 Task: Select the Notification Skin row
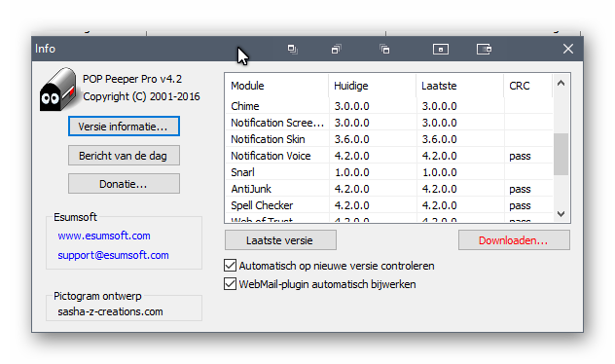click(389, 139)
